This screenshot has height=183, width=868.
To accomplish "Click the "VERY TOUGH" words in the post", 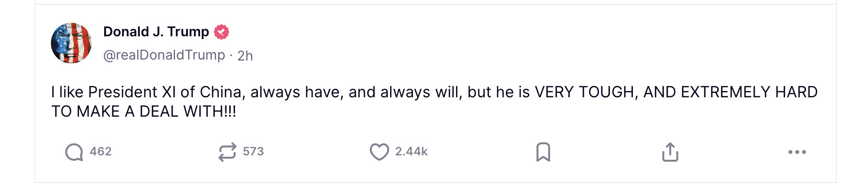I will [584, 92].
